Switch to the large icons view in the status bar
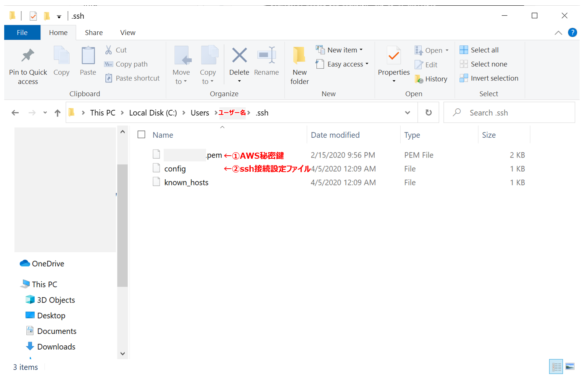Image resolution: width=588 pixels, height=377 pixels. click(570, 367)
